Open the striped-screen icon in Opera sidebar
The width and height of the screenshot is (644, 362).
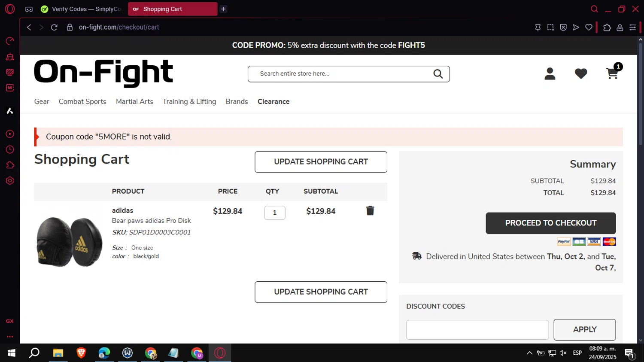point(9,72)
